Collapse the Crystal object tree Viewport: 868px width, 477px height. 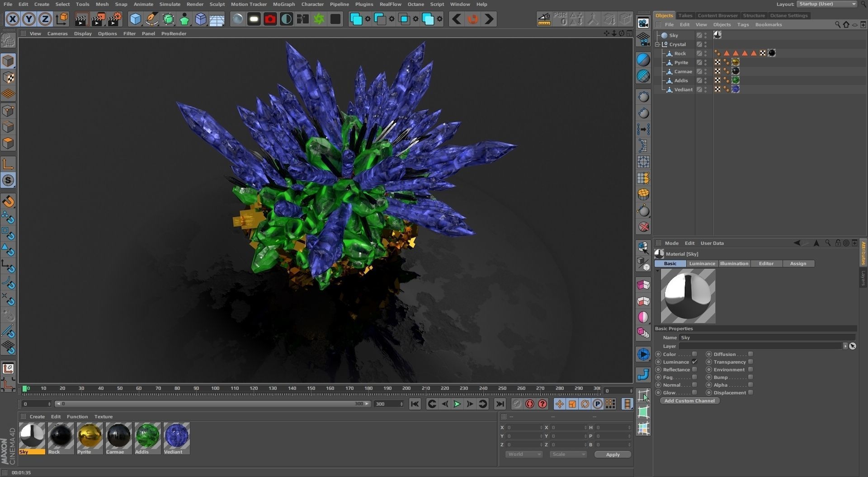click(658, 44)
